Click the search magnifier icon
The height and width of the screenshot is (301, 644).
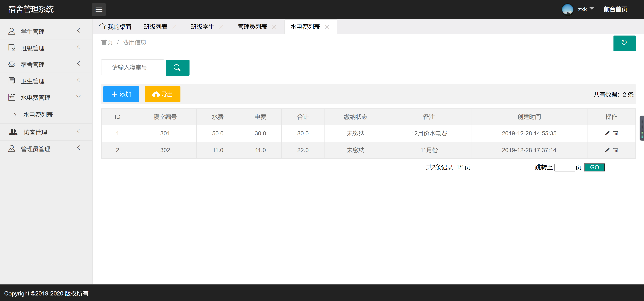pyautogui.click(x=177, y=67)
